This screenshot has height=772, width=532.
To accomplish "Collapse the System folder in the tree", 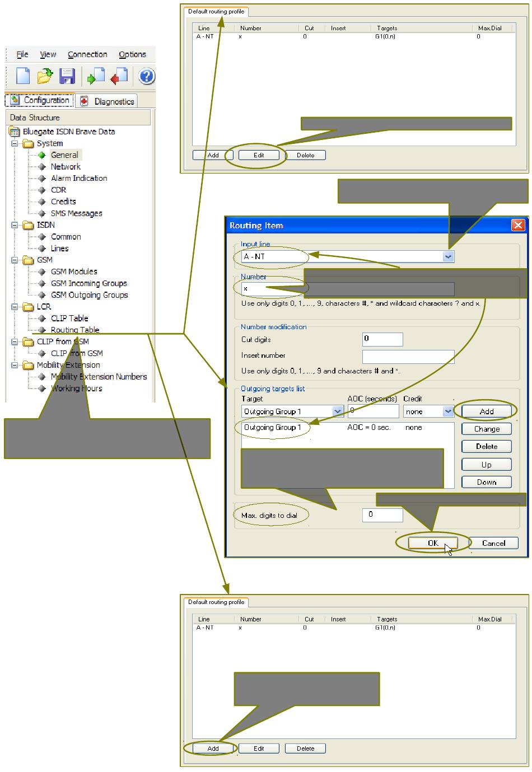I will 15,143.
